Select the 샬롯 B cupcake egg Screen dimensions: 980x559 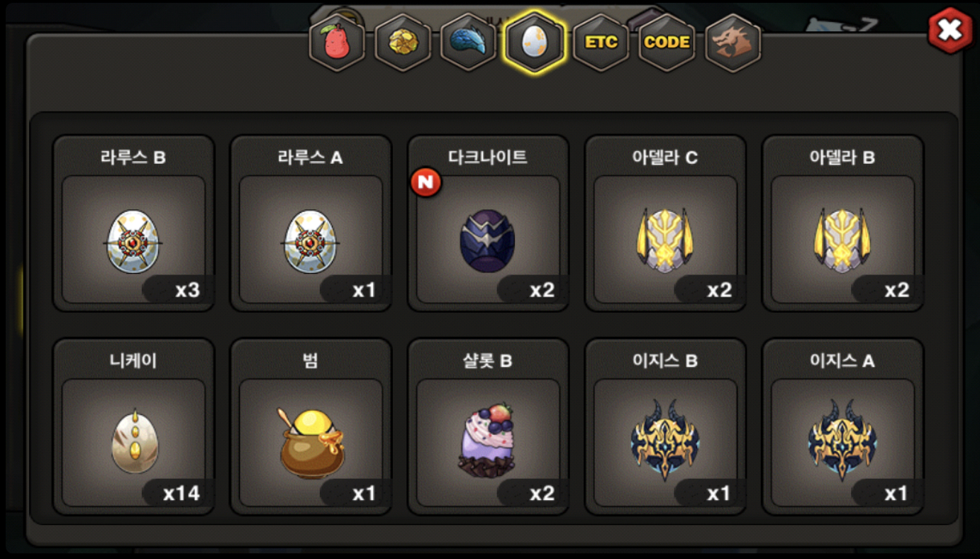tap(488, 426)
